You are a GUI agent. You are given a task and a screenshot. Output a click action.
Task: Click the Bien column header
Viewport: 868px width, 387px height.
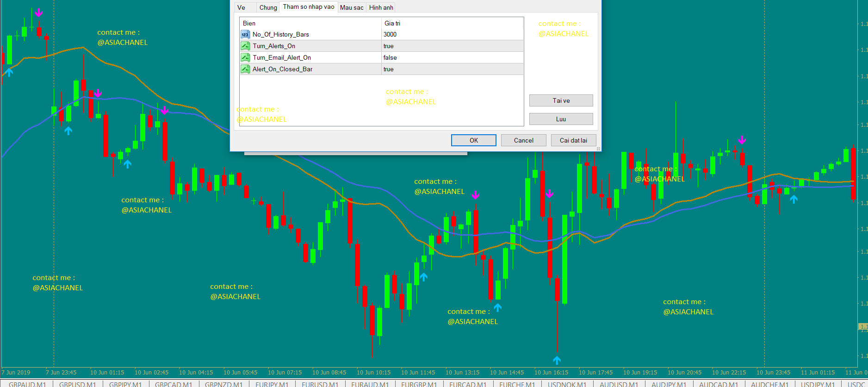click(310, 23)
